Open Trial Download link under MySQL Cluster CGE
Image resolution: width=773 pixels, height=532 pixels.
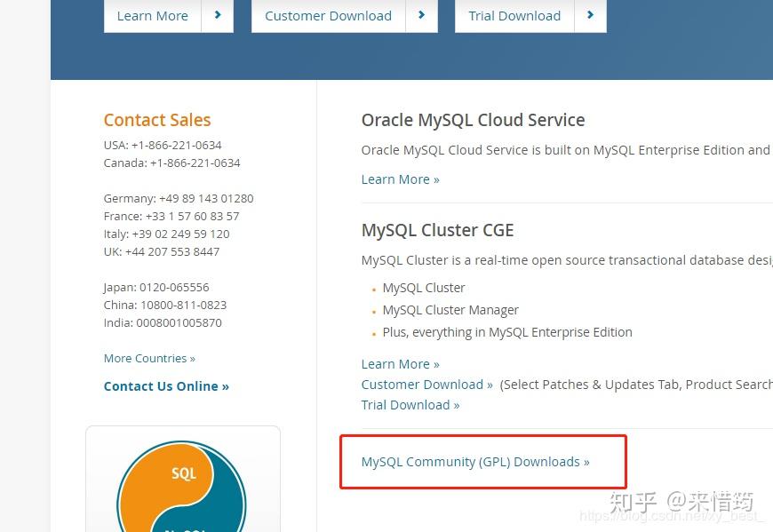[x=410, y=405]
